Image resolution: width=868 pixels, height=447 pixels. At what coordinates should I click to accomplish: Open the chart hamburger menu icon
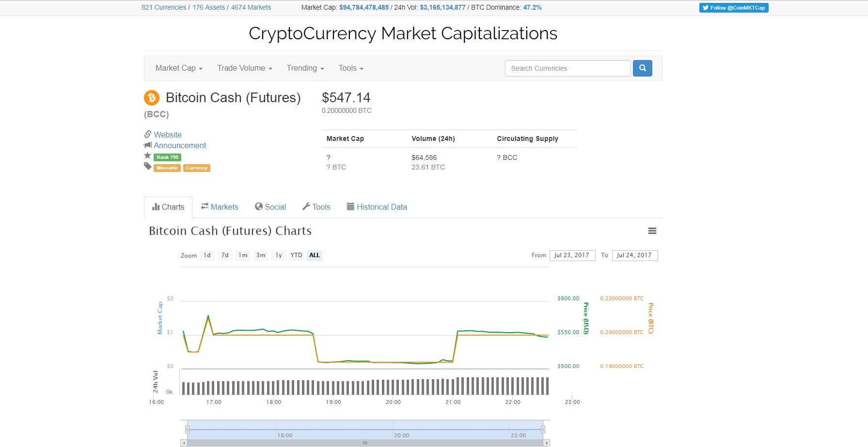coord(652,231)
